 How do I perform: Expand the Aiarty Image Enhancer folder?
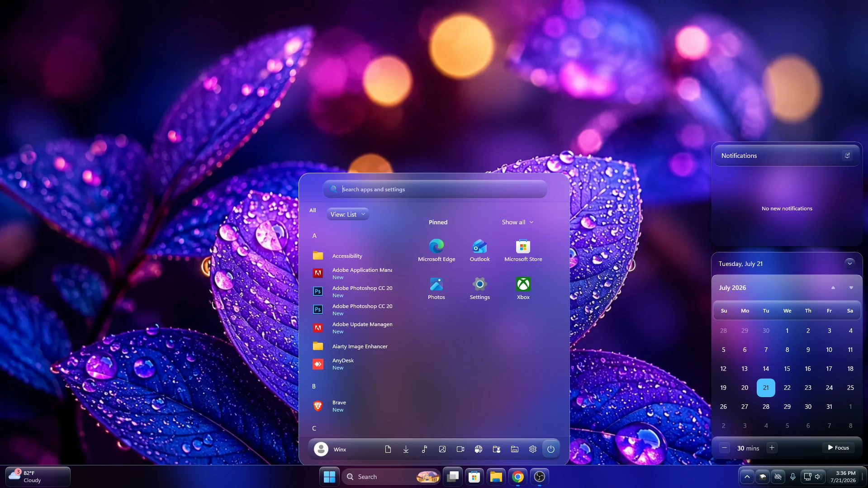(x=352, y=346)
